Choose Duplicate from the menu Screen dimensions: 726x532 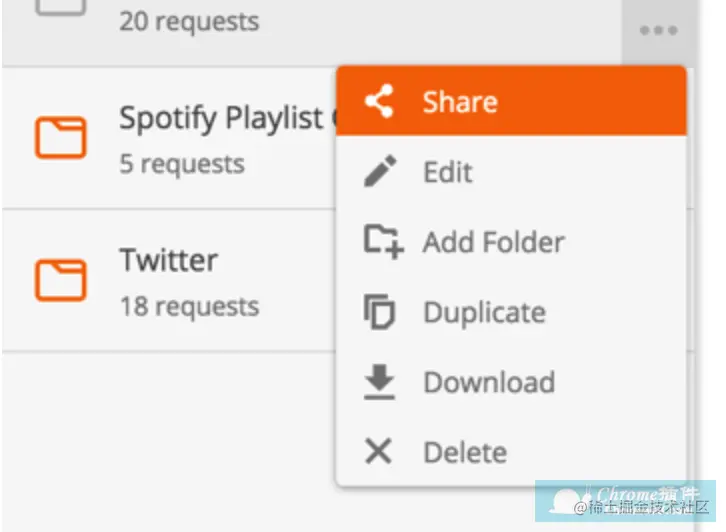point(511,312)
